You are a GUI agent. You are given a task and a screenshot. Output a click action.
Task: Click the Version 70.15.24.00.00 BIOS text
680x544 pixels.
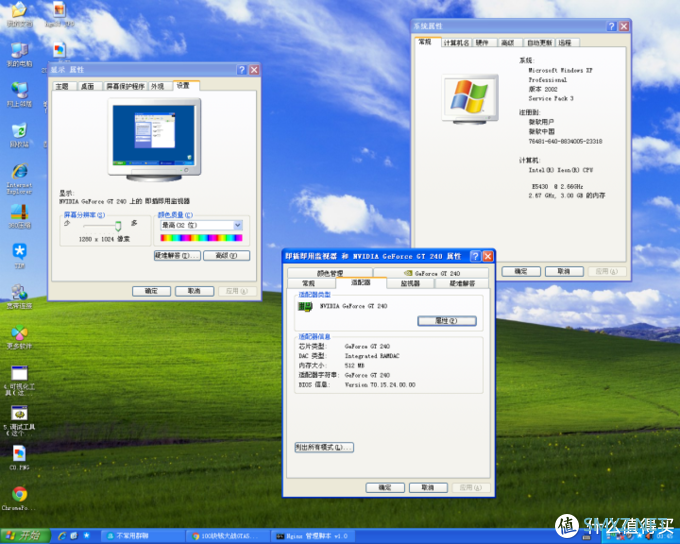380,385
